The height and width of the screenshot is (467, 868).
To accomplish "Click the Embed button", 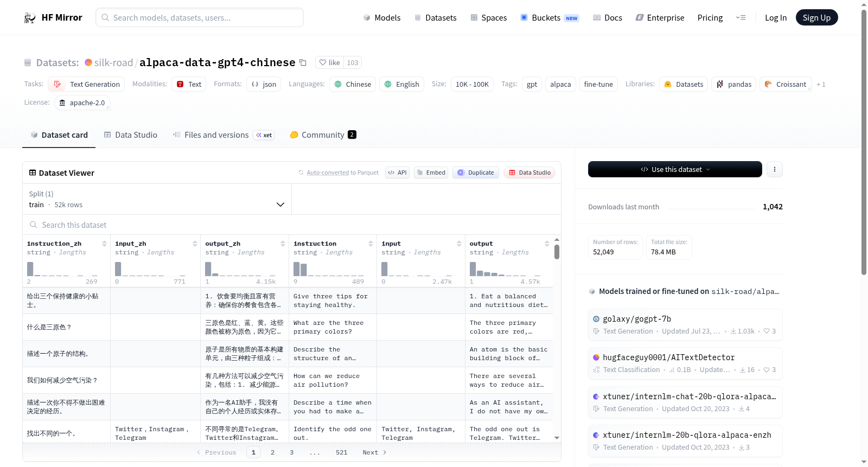I will point(431,172).
